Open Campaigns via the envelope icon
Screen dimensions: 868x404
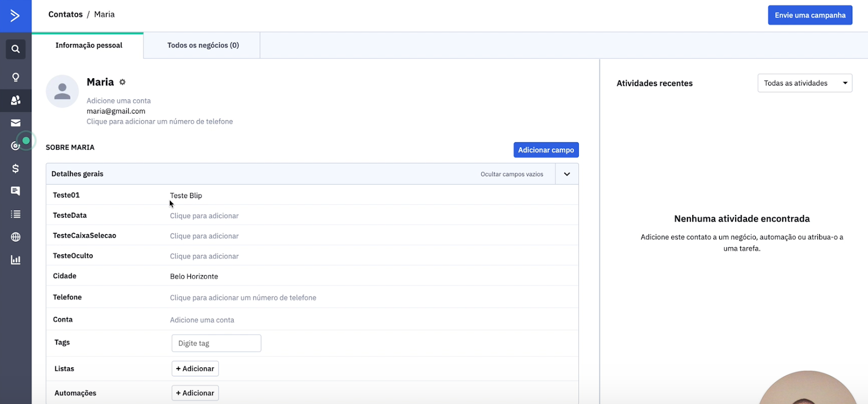pyautogui.click(x=16, y=123)
